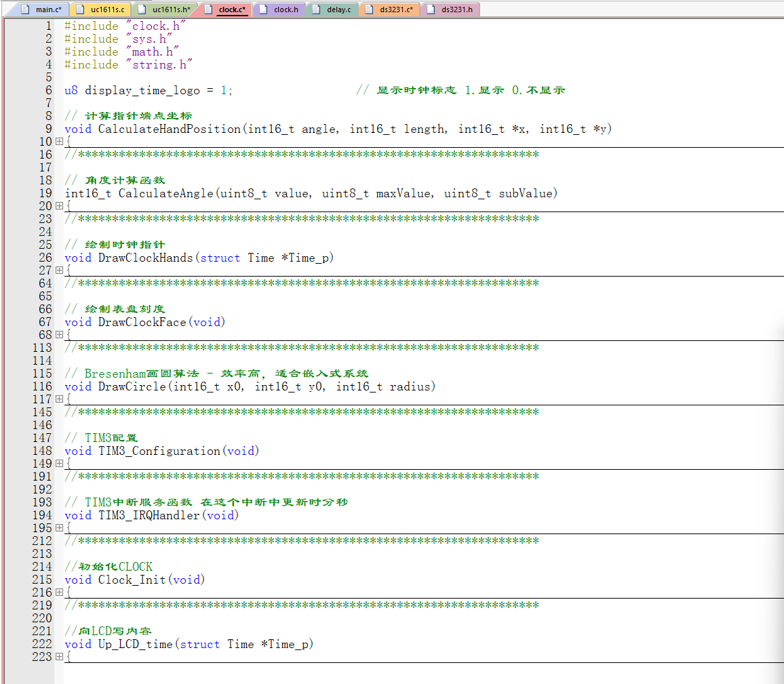
Task: Click the 向LCD写内容 comment on line 221
Action: (108, 631)
